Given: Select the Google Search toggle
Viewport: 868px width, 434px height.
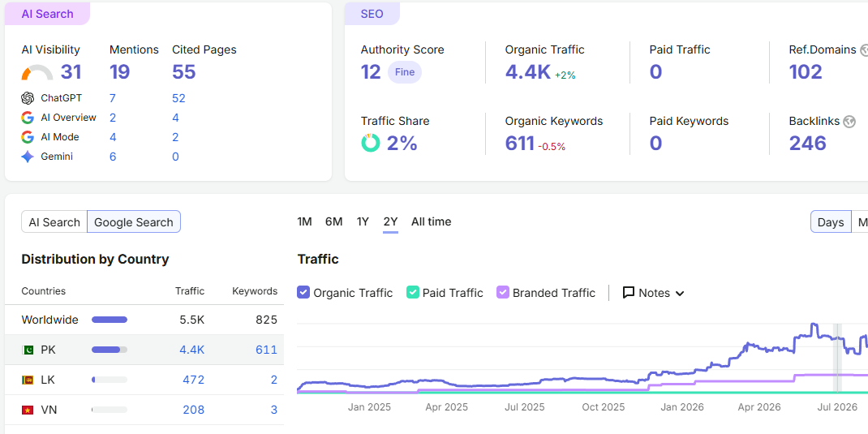Looking at the screenshot, I should tap(133, 222).
